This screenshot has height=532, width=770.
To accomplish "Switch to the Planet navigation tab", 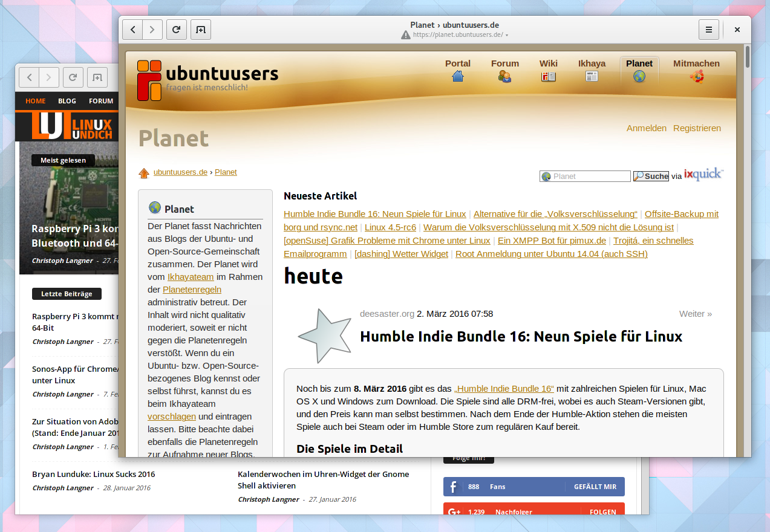I will [x=639, y=63].
